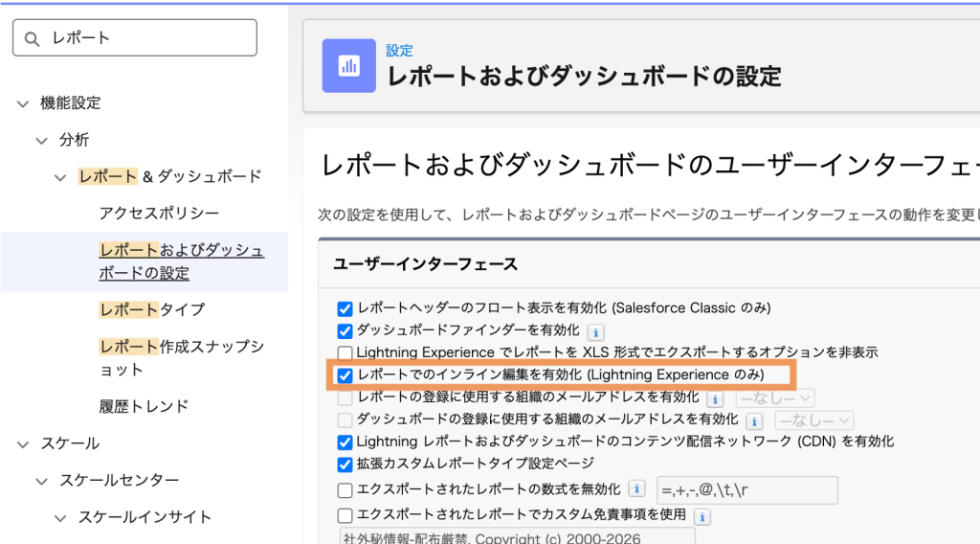This screenshot has height=544, width=980.
Task: Open アクセスポリシー in the sidebar
Action: [x=159, y=213]
